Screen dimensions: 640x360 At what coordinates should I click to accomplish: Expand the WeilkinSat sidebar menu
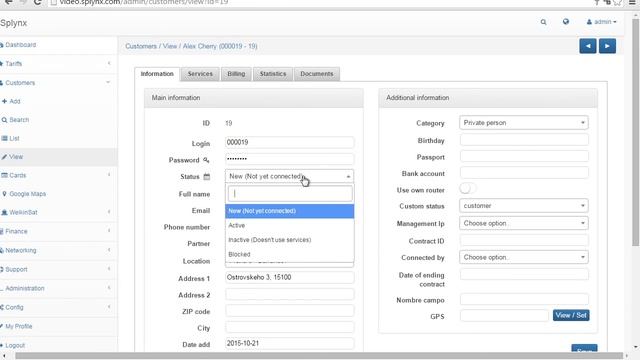coord(58,212)
